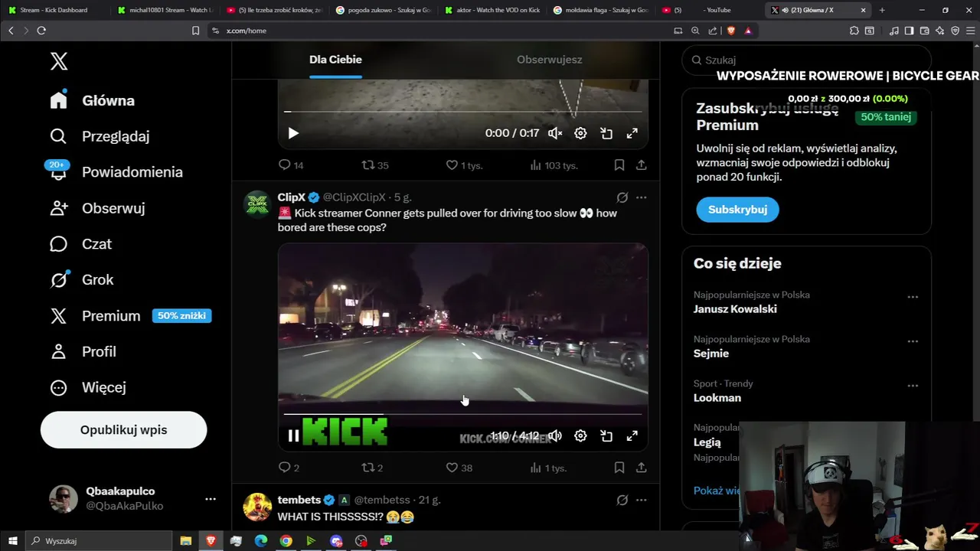980x551 pixels.
Task: Open Profil page
Action: point(83,352)
